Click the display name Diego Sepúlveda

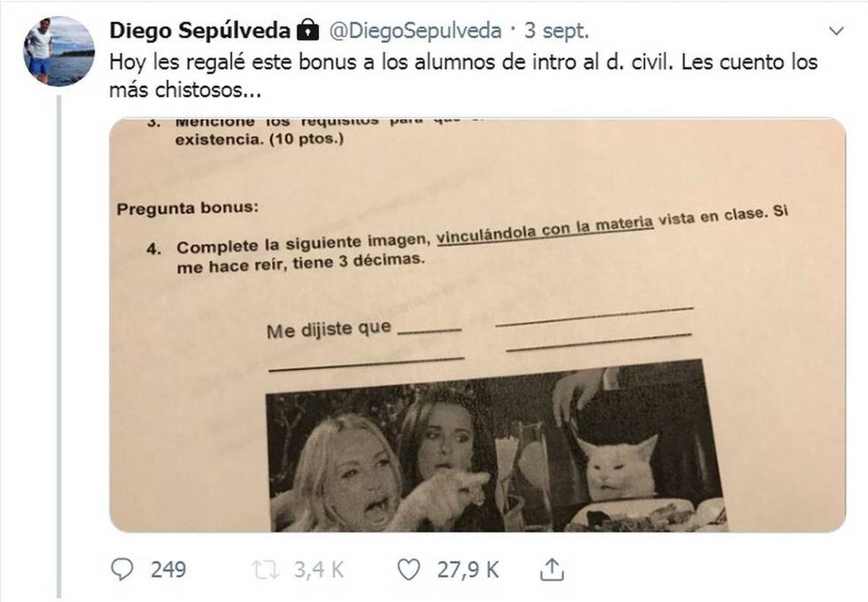click(199, 31)
